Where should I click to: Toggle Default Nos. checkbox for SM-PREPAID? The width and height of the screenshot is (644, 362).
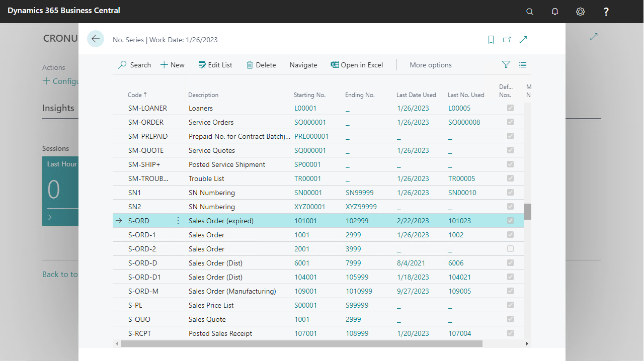tap(511, 136)
